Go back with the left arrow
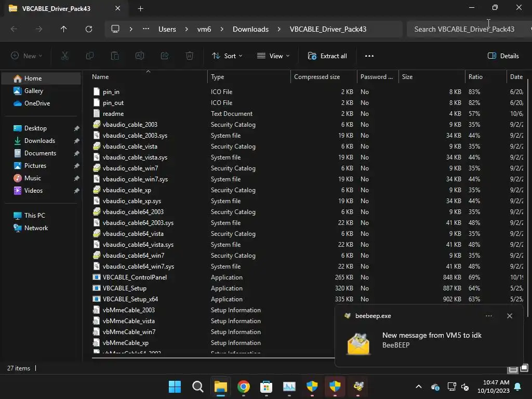This screenshot has width=532, height=399. pyautogui.click(x=14, y=29)
